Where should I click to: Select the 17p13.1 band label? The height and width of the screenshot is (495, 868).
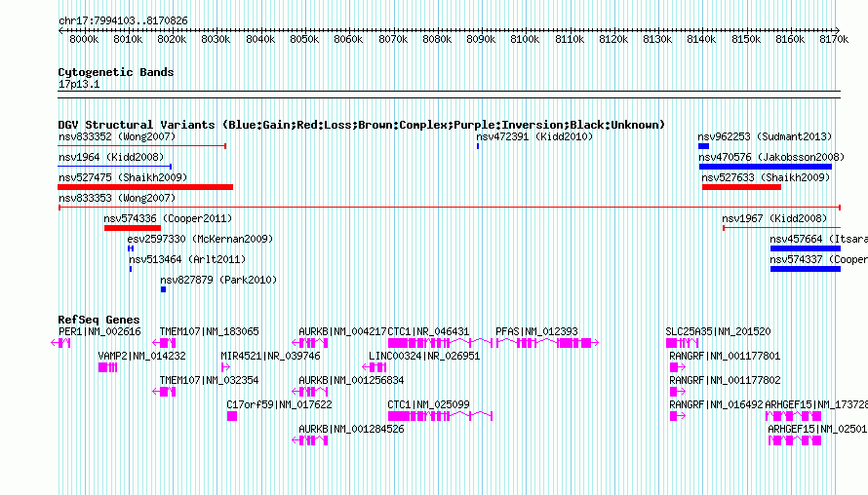tap(79, 84)
